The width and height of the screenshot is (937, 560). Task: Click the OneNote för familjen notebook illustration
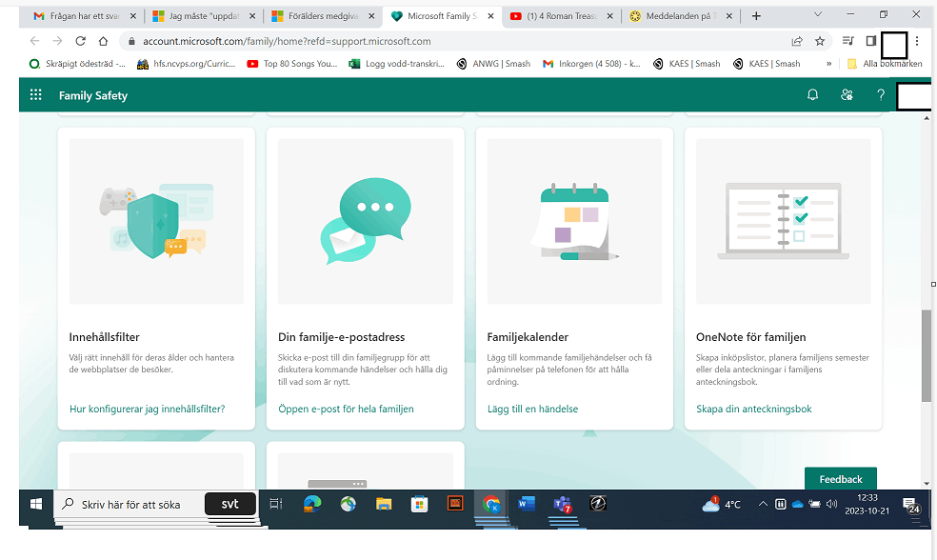784,222
